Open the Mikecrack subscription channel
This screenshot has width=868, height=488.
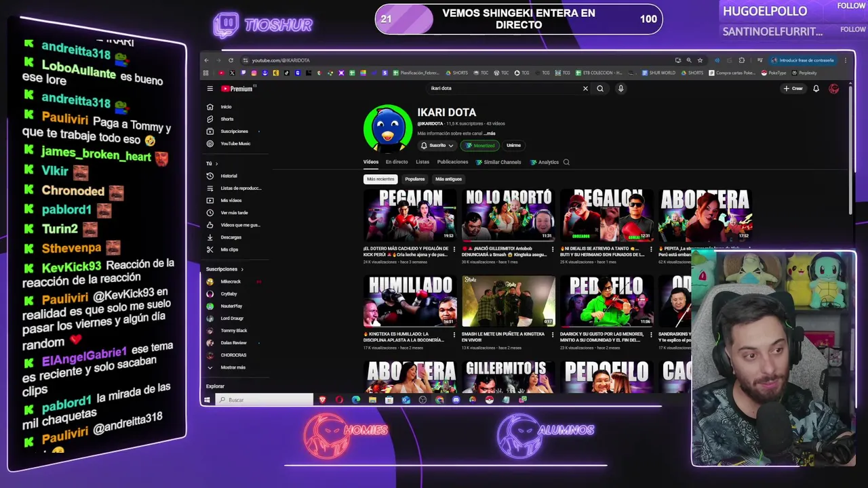tap(231, 282)
